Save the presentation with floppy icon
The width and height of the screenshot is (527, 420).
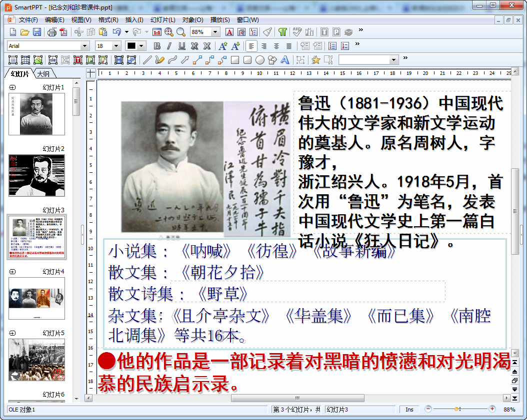[37, 32]
